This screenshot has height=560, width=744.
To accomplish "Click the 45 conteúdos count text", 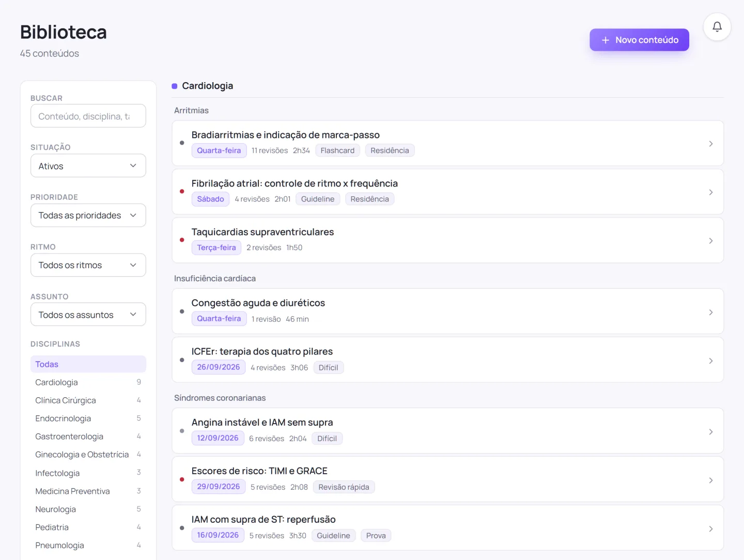I will pyautogui.click(x=50, y=54).
